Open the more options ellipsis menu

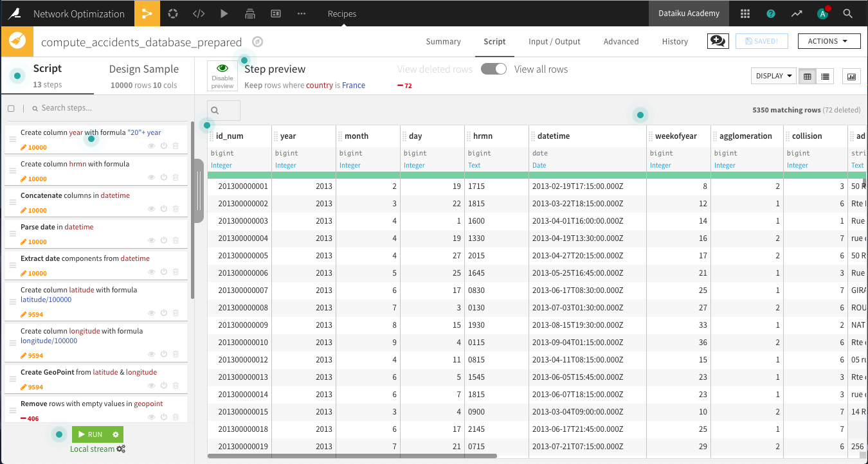(302, 13)
